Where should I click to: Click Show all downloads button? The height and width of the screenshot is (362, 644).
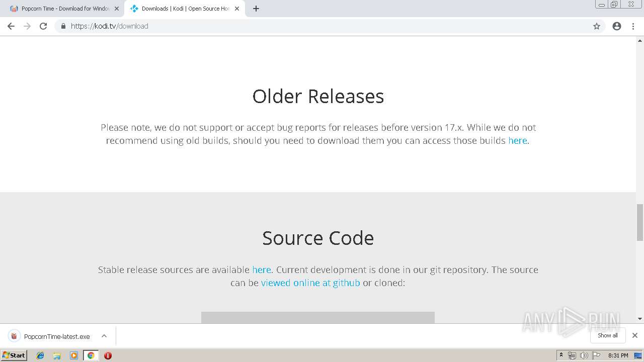click(607, 335)
